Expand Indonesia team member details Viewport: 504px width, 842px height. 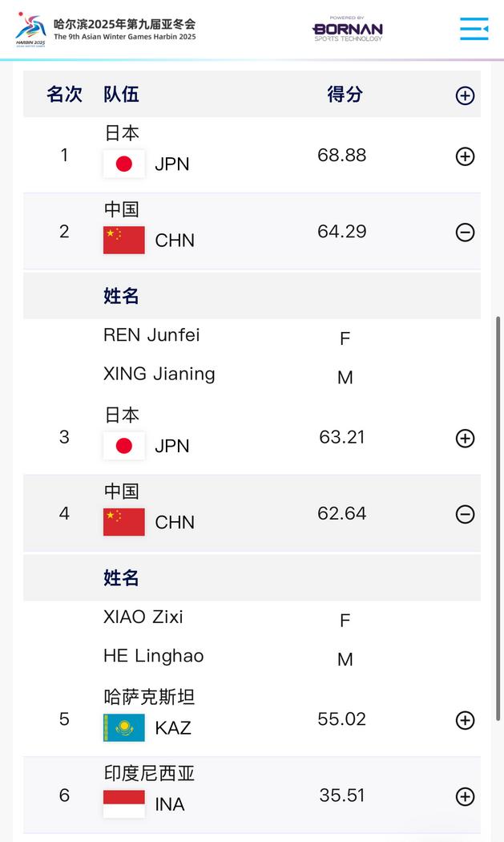pyautogui.click(x=465, y=796)
